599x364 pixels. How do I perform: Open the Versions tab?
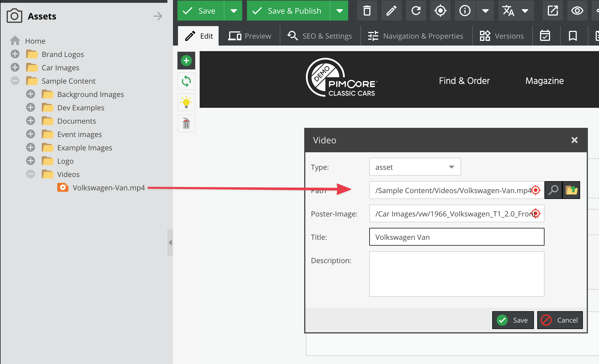502,36
